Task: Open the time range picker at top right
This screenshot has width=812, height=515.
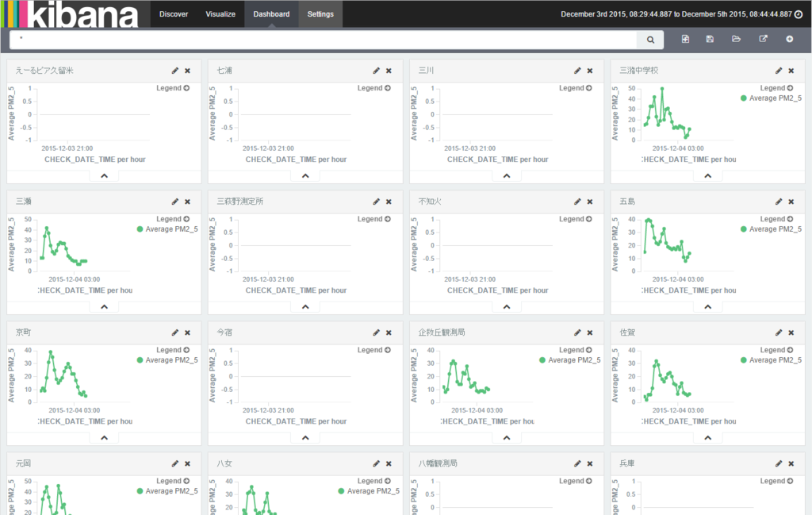Action: [x=681, y=14]
